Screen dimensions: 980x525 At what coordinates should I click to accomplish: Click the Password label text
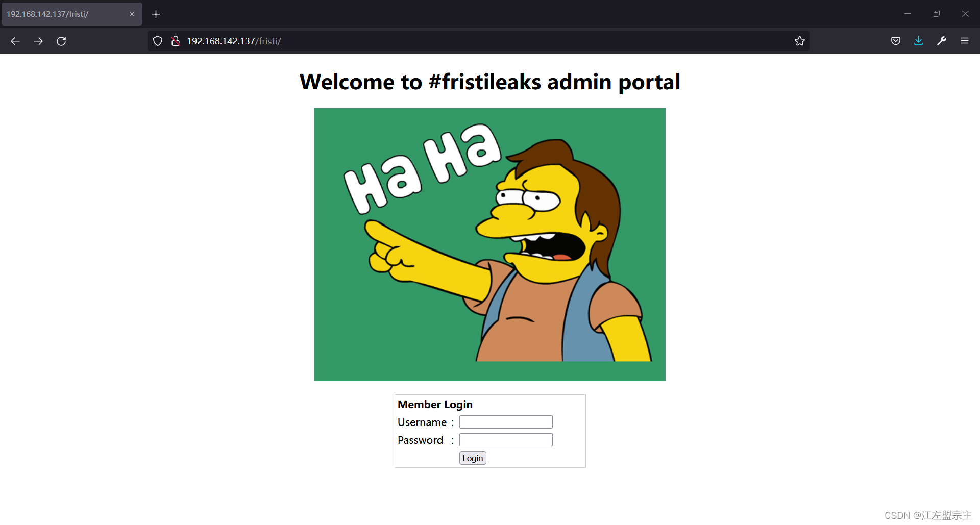[420, 440]
